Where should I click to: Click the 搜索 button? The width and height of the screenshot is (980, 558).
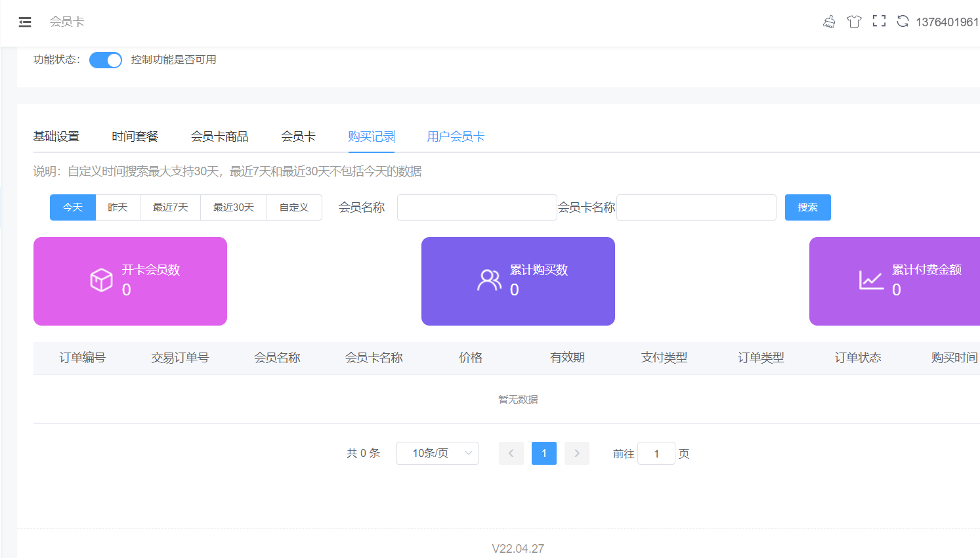coord(808,207)
